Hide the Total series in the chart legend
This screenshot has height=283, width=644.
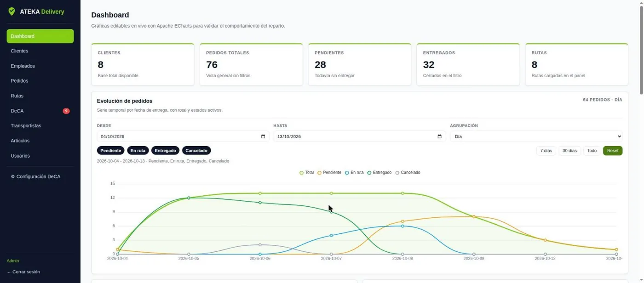[x=306, y=173]
